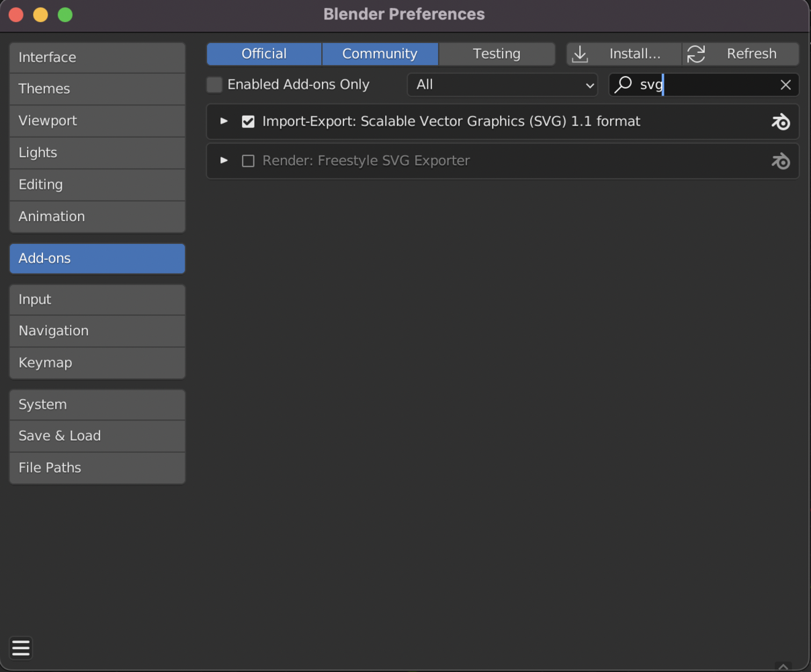Minimize the Blender Preferences window

[x=40, y=14]
